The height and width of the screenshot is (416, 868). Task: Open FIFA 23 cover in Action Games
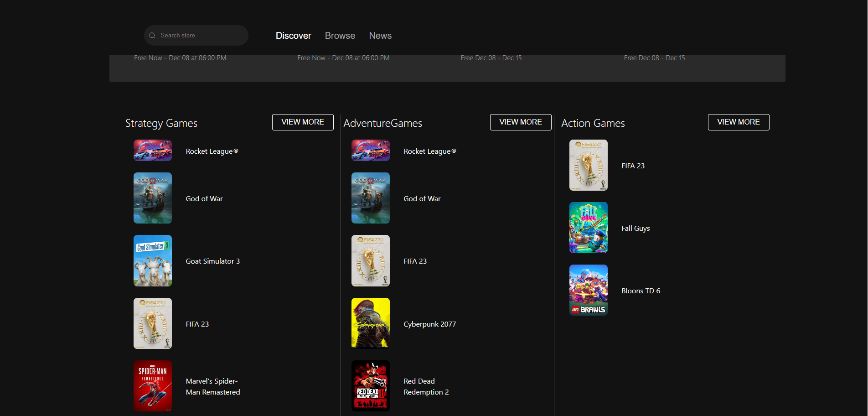pyautogui.click(x=589, y=165)
